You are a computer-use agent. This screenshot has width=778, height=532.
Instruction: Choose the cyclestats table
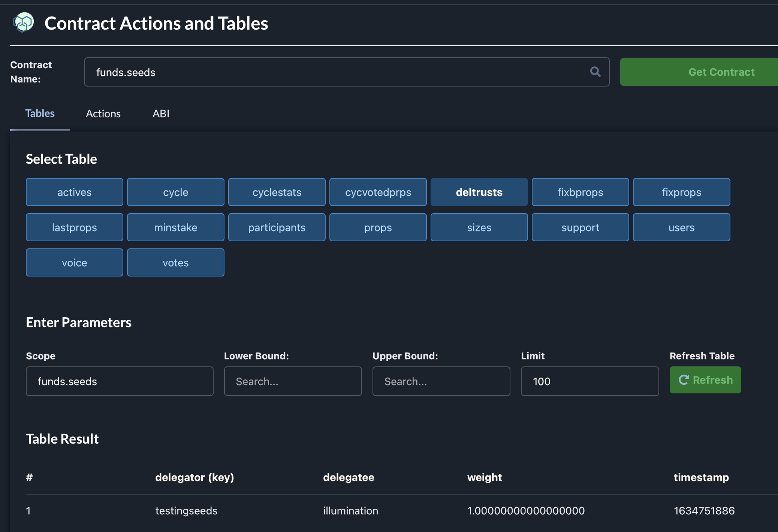pos(277,192)
